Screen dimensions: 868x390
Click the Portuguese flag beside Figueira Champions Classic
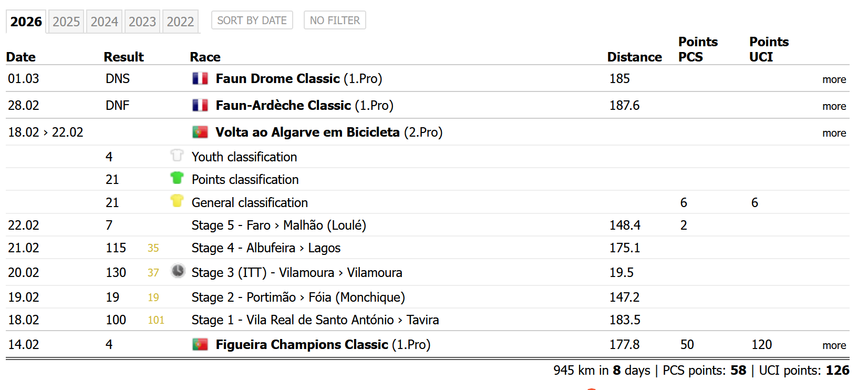pos(200,345)
